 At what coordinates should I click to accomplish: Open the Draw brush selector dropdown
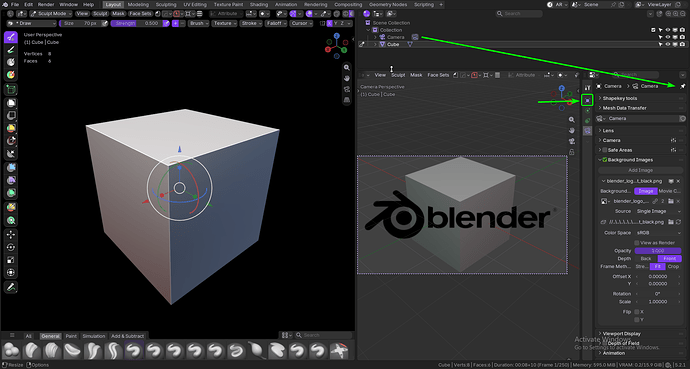click(x=32, y=23)
